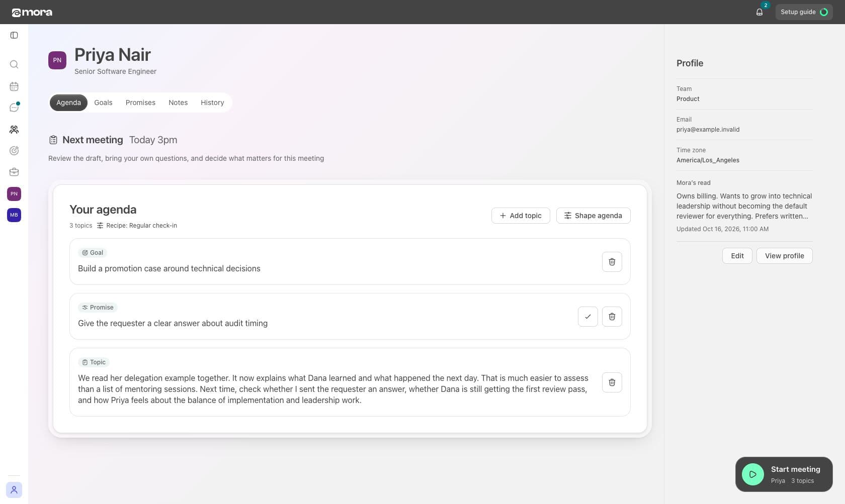Click the Mora logo
The image size is (845, 504).
(x=32, y=12)
